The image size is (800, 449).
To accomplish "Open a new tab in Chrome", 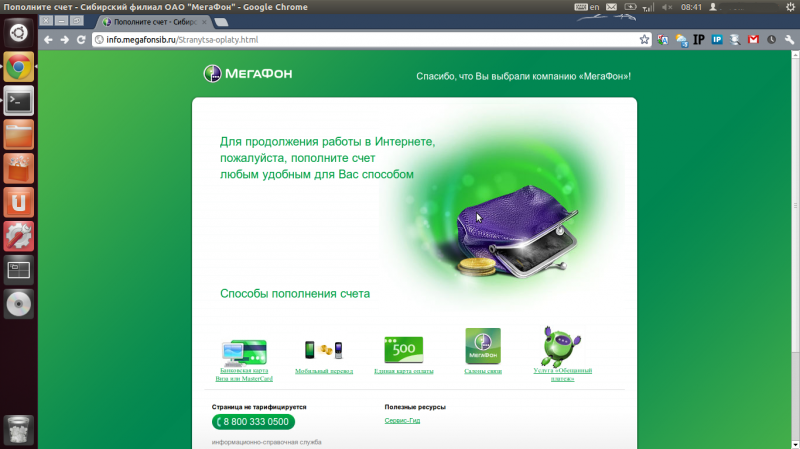I will click(x=221, y=21).
